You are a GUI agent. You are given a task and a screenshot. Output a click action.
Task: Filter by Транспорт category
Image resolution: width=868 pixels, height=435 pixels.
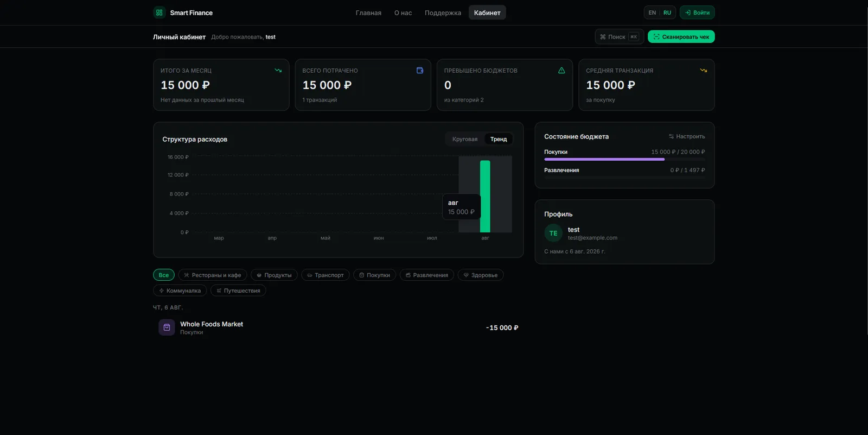pyautogui.click(x=325, y=275)
